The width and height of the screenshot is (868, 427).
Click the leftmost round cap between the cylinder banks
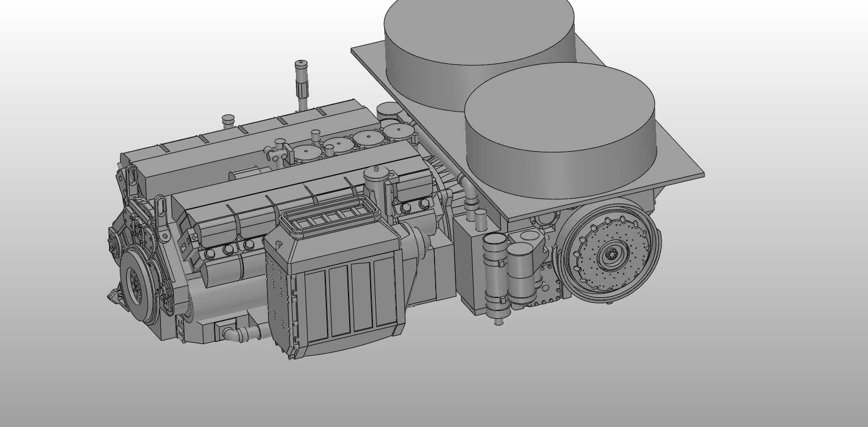[307, 152]
